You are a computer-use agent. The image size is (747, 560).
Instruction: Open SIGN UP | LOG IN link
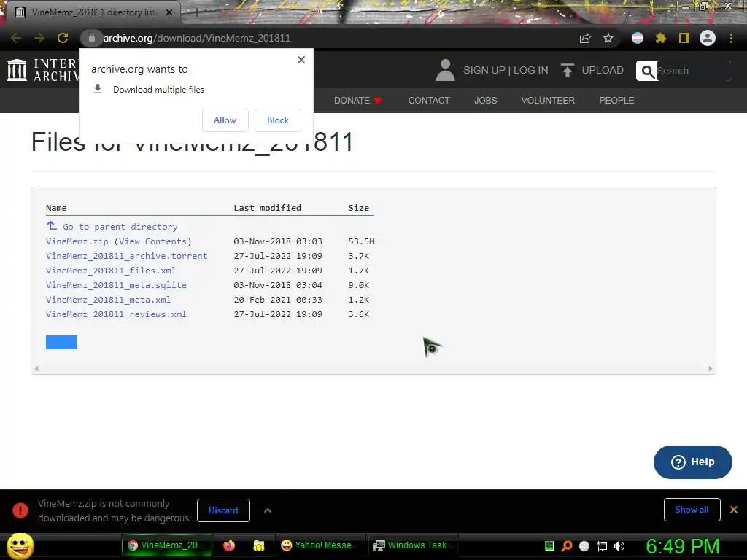506,70
